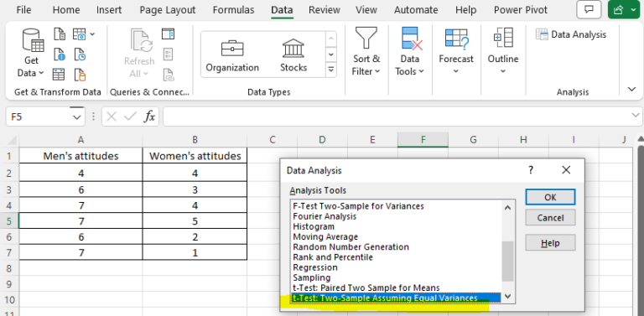Click OK in Data Analysis dialog

550,198
